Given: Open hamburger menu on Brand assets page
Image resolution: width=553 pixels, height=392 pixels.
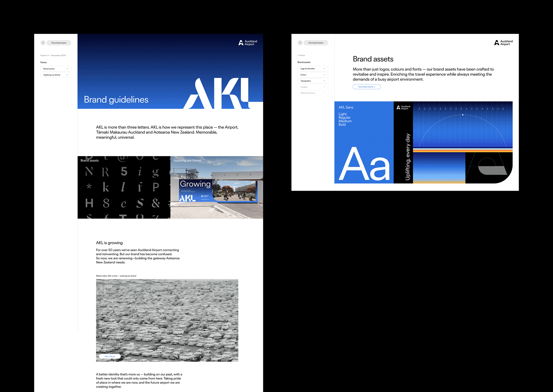Looking at the screenshot, I should click(x=300, y=43).
